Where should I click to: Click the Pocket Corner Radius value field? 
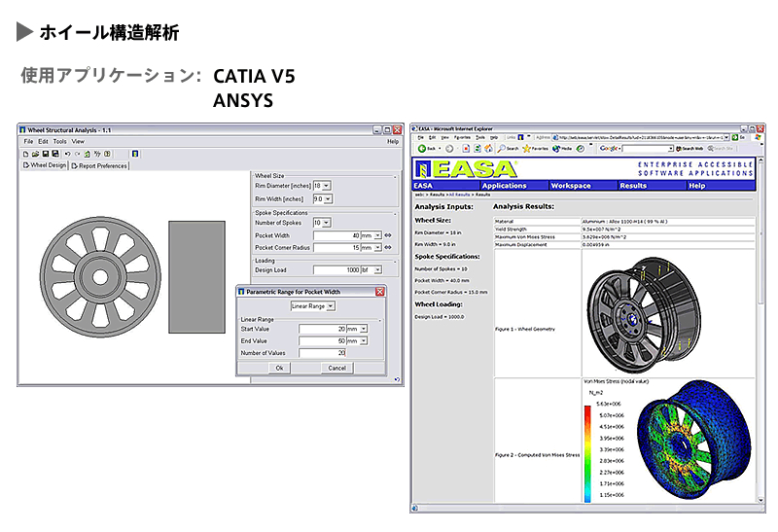click(336, 247)
